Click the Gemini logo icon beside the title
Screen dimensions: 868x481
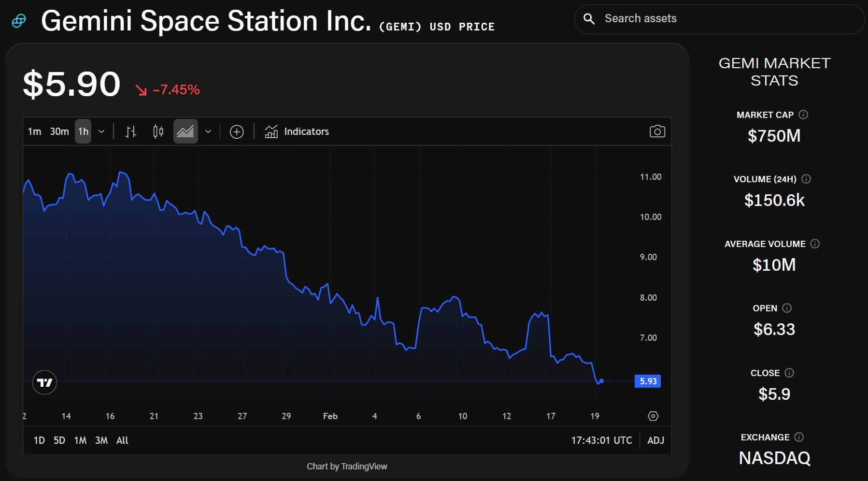pyautogui.click(x=19, y=21)
